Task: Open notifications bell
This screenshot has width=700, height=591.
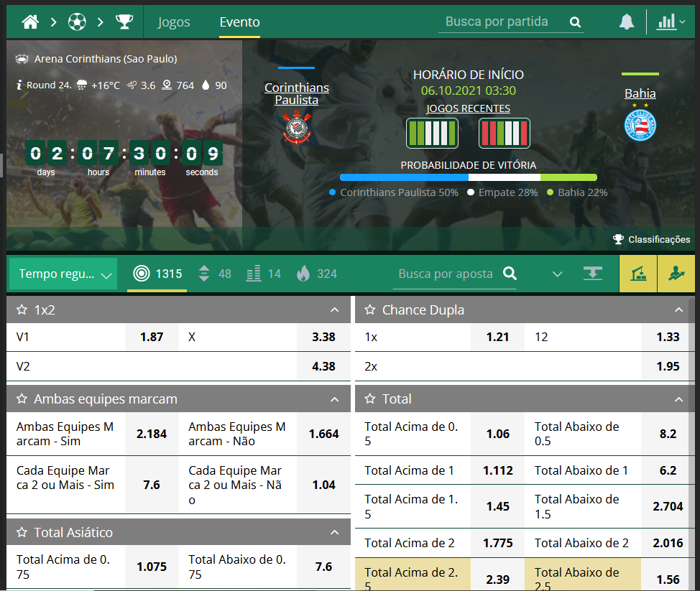Action: pos(627,22)
